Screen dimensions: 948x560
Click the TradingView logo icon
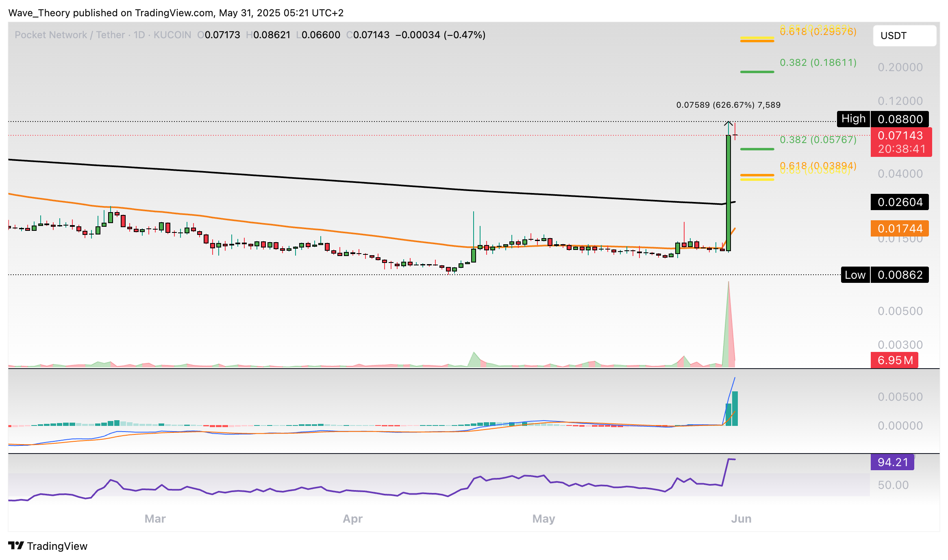pyautogui.click(x=16, y=545)
